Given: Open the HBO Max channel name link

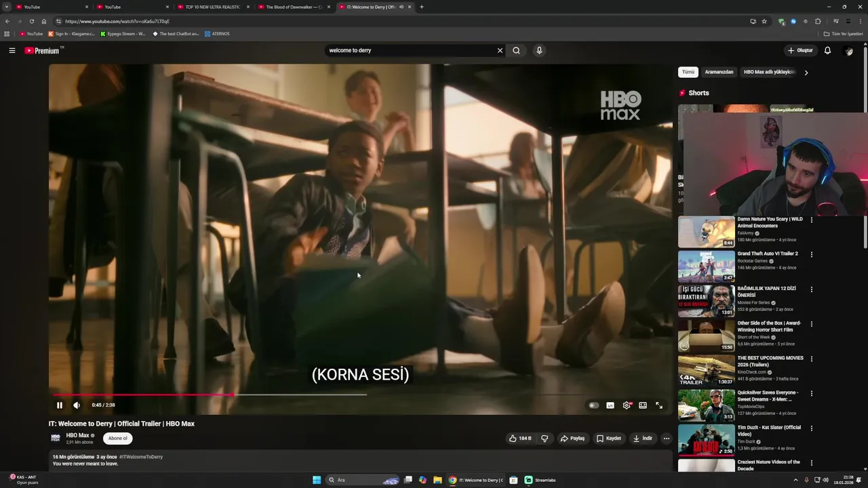Looking at the screenshot, I should [x=77, y=435].
